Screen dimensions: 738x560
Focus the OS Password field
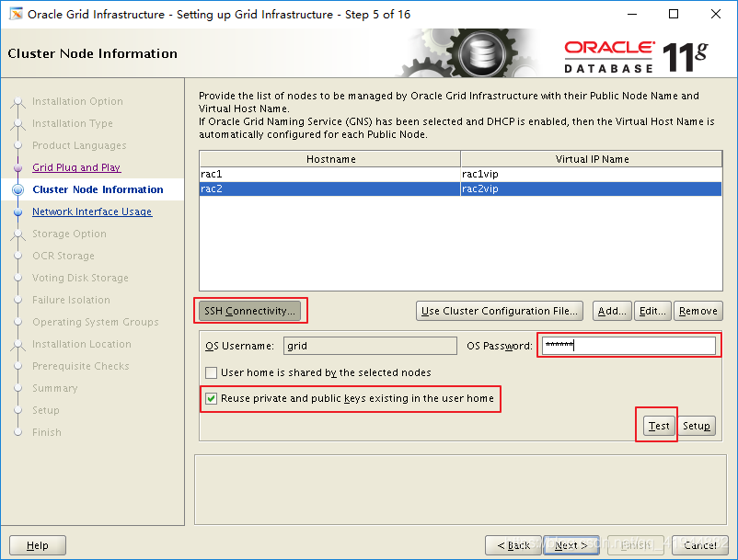tap(628, 346)
